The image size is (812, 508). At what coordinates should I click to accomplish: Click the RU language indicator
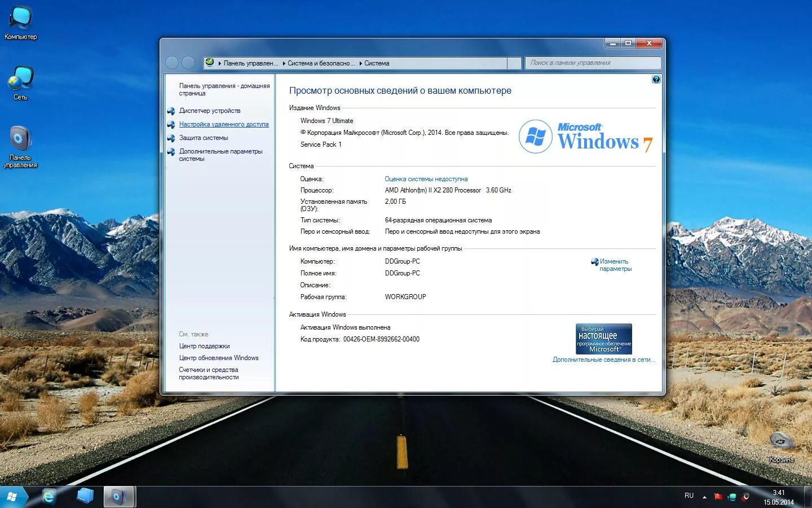click(689, 496)
